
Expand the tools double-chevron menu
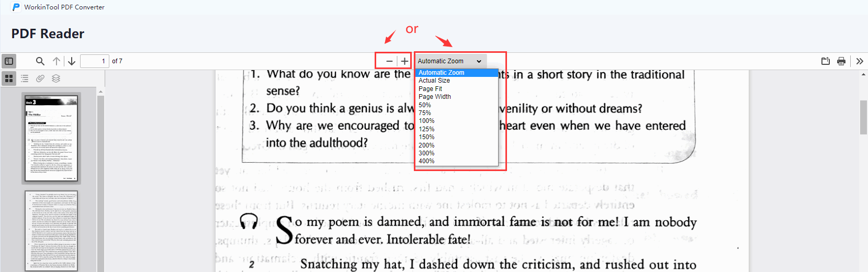860,61
